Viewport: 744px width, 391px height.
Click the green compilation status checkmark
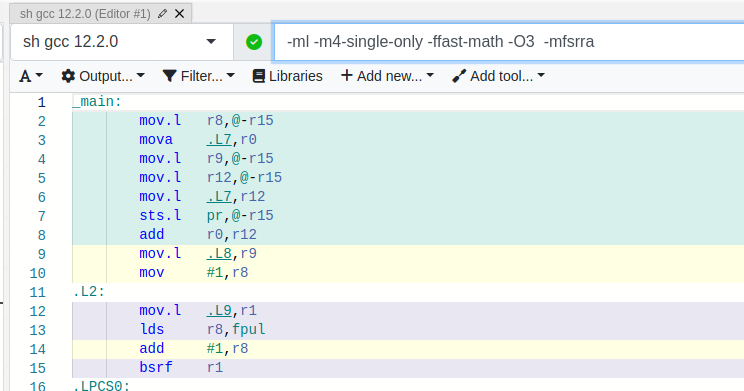click(x=254, y=42)
